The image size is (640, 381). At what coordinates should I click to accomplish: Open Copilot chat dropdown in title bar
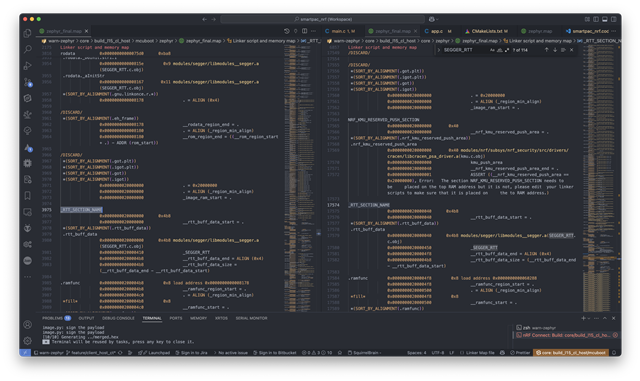433,19
